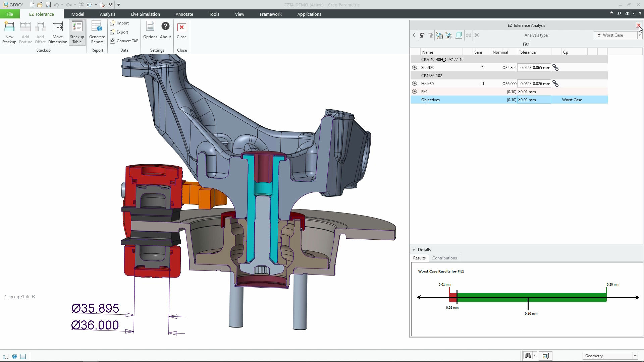Switch to the Annotate tab
This screenshot has width=644, height=362.
(184, 14)
